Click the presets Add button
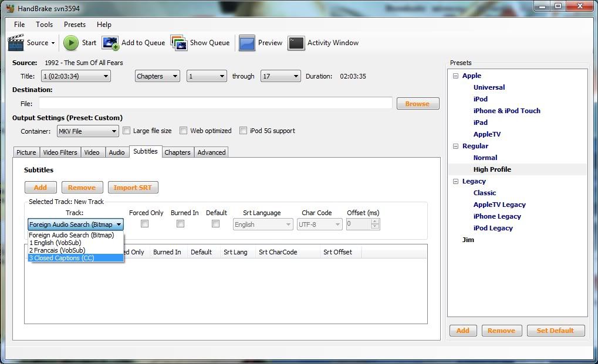 463,331
